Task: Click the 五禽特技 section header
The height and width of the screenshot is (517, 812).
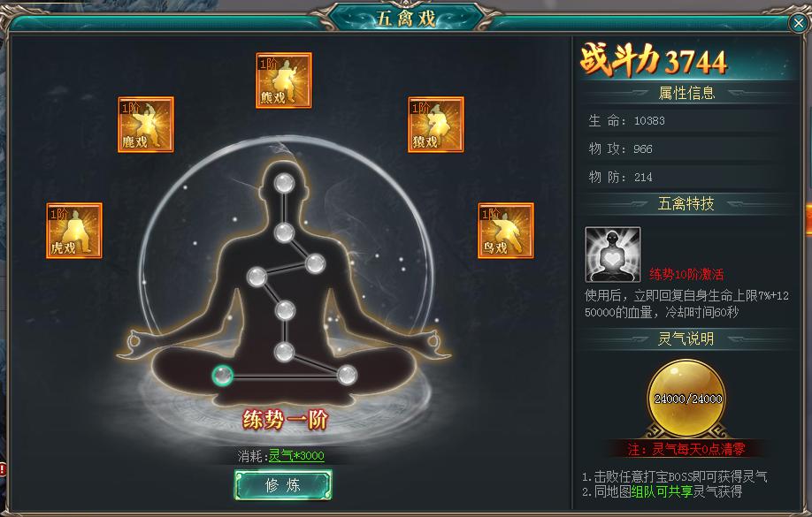Action: pyautogui.click(x=686, y=203)
